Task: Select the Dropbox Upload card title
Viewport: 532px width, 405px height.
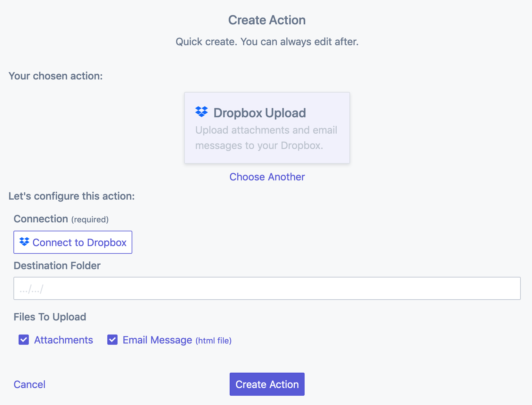Action: click(259, 113)
